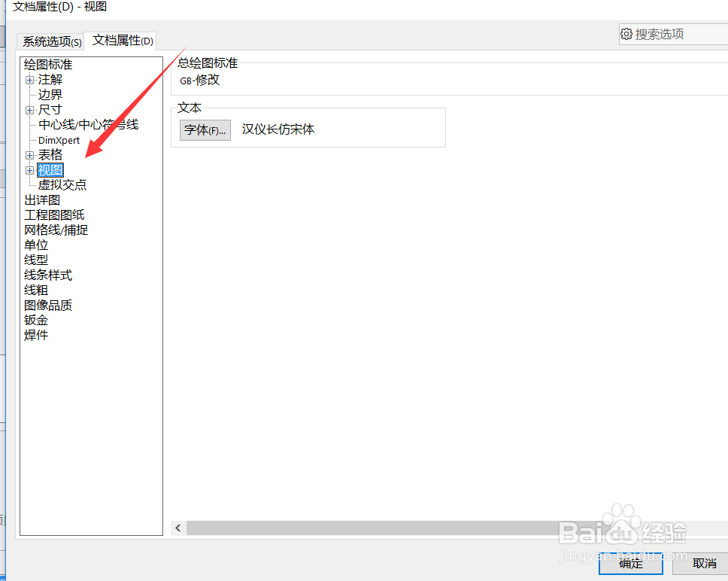
Task: Select the 注解 tree item
Action: 50,80
